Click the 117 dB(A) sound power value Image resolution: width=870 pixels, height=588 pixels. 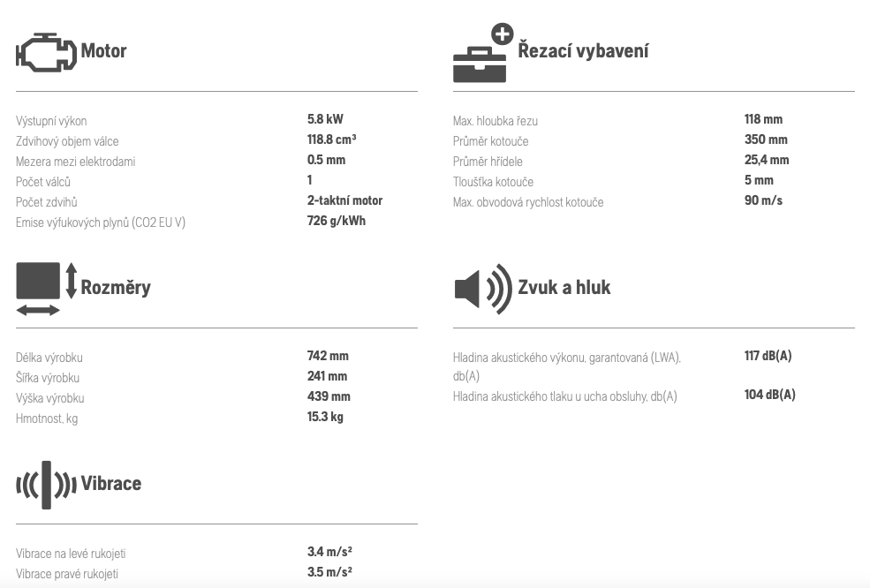tap(768, 356)
